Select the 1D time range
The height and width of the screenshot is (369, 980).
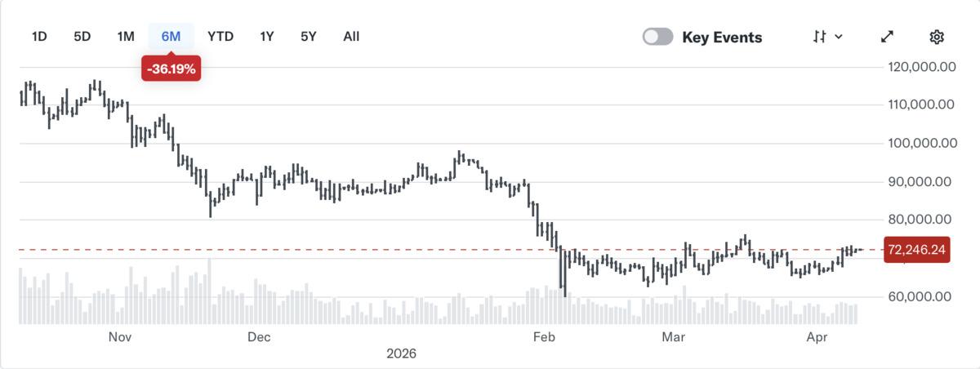pyautogui.click(x=39, y=36)
